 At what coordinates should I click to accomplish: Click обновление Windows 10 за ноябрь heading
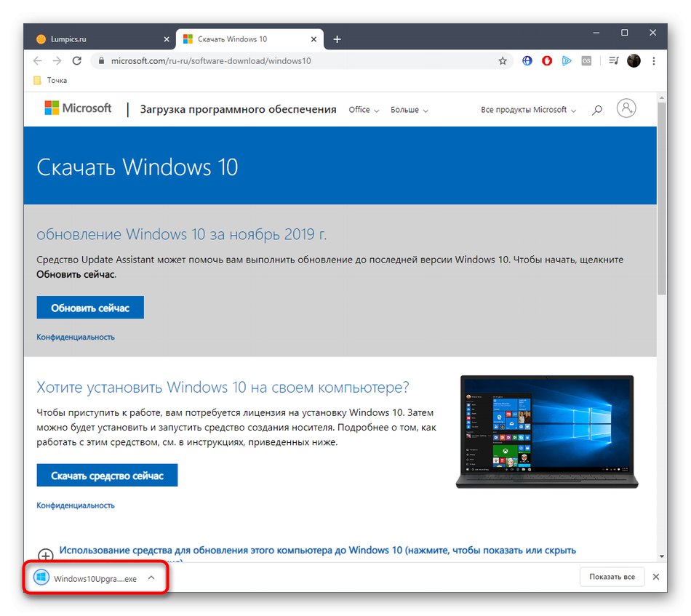182,234
